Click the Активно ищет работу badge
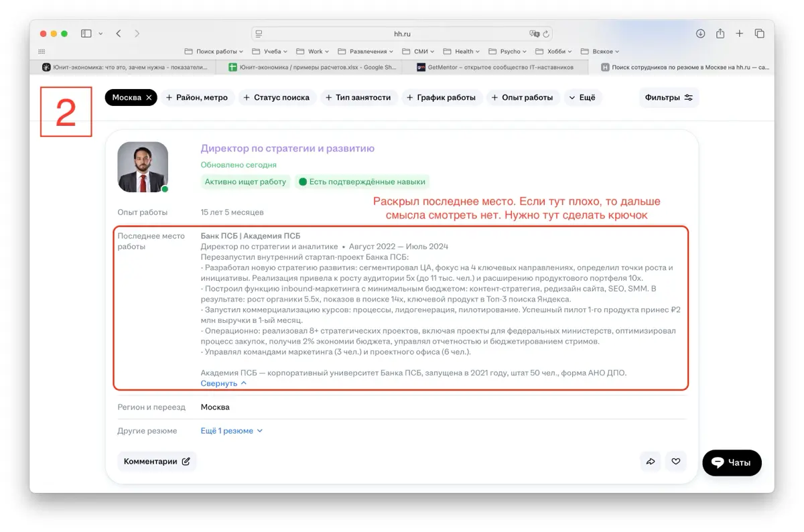The height and width of the screenshot is (532, 804). tap(245, 182)
